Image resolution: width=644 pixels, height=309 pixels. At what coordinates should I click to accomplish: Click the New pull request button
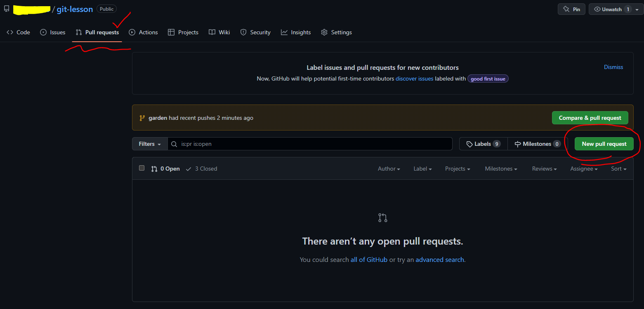pos(604,144)
